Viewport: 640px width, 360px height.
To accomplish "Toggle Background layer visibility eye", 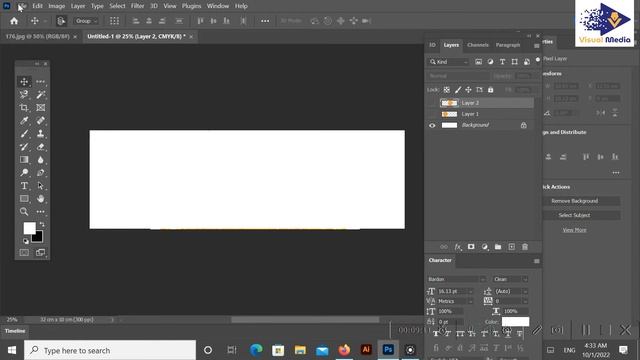I will pos(432,125).
